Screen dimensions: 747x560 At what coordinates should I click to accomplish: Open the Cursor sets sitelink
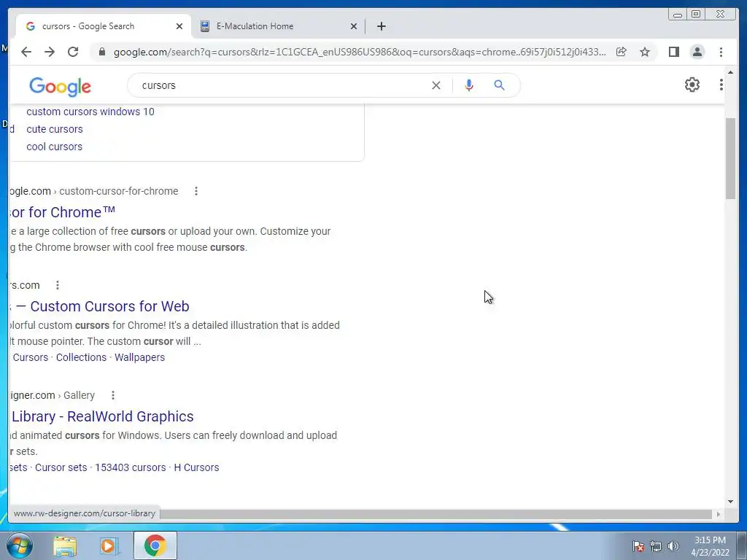tap(61, 467)
